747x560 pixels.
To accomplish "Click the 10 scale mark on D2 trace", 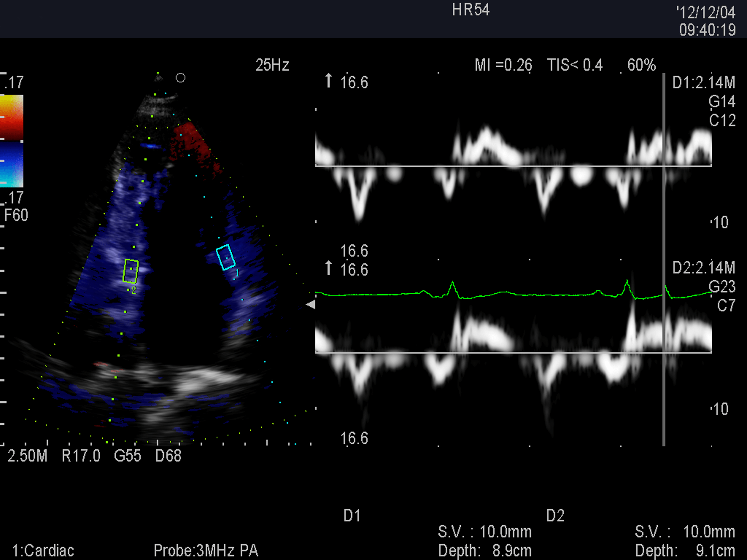I will point(721,409).
